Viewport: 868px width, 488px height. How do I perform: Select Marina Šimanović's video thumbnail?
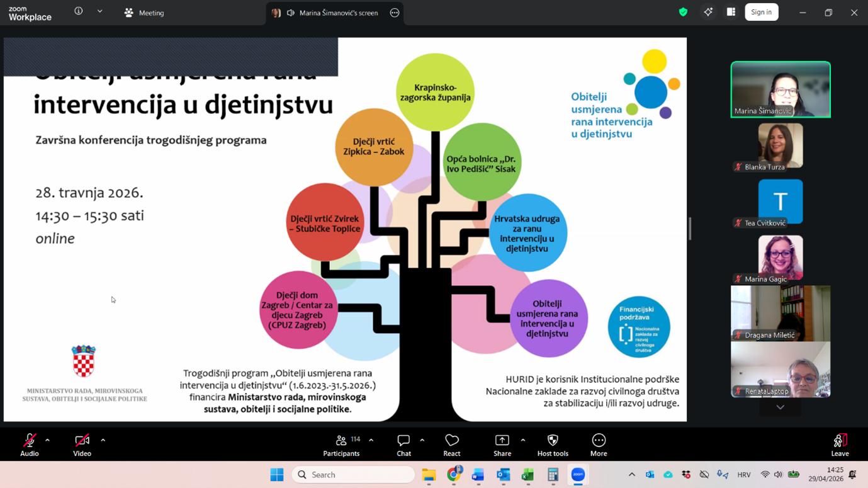pyautogui.click(x=780, y=89)
